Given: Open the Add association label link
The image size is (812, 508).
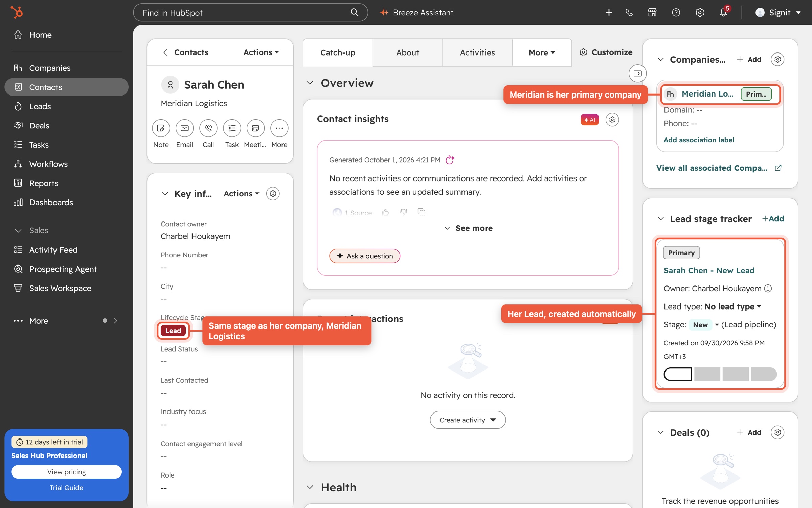Looking at the screenshot, I should tap(699, 140).
